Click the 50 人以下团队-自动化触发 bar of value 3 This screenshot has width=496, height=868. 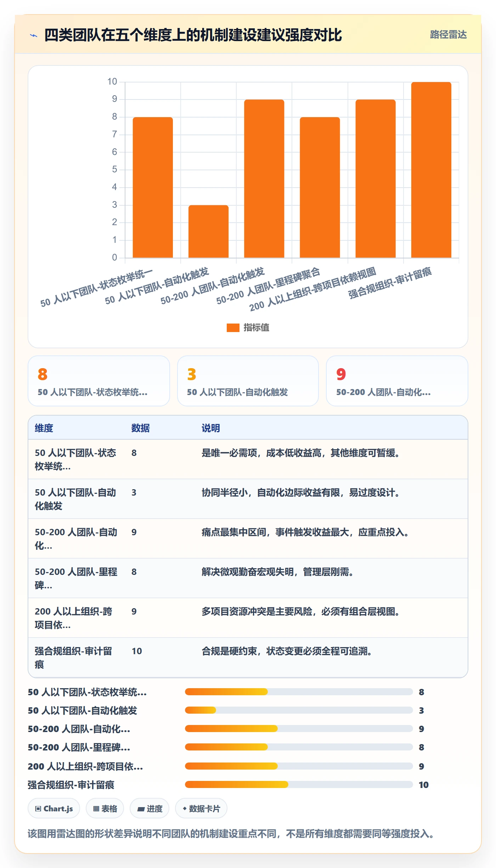coord(208,231)
